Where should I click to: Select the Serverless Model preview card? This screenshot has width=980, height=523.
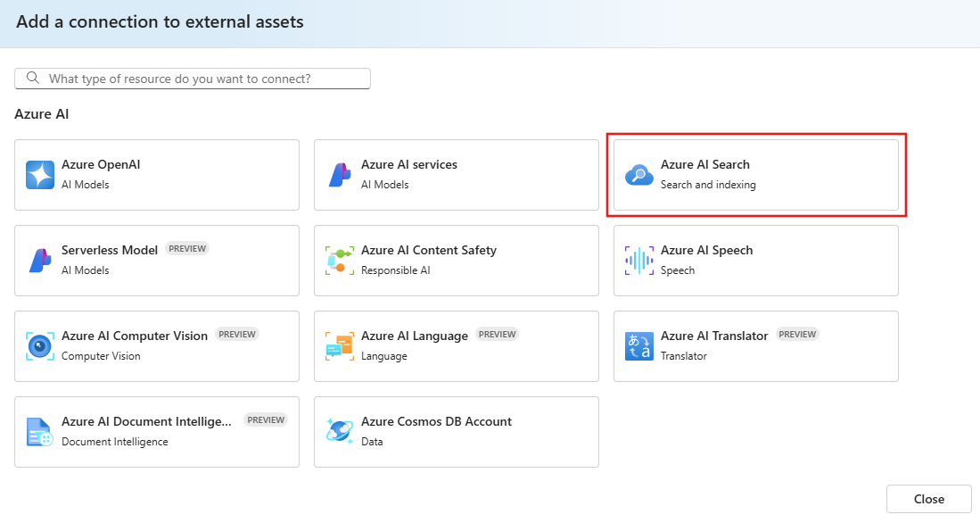pyautogui.click(x=157, y=260)
